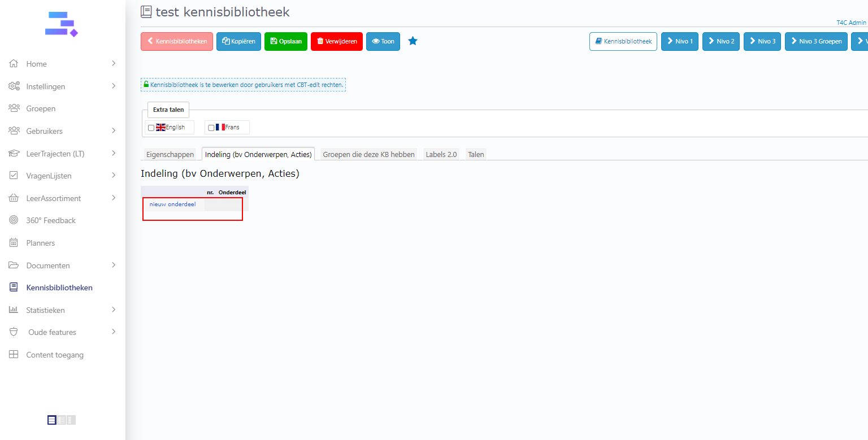The image size is (868, 440).
Task: Click the blue favorite star icon
Action: click(413, 41)
